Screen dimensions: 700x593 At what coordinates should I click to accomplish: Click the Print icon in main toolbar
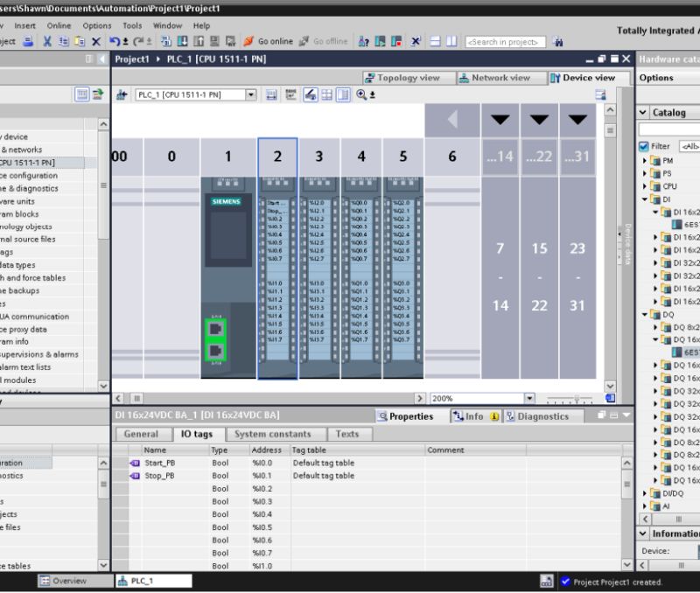coord(28,41)
